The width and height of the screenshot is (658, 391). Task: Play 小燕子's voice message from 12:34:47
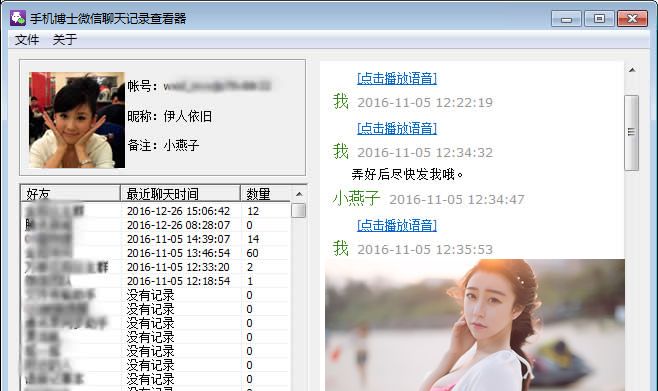pos(397,225)
